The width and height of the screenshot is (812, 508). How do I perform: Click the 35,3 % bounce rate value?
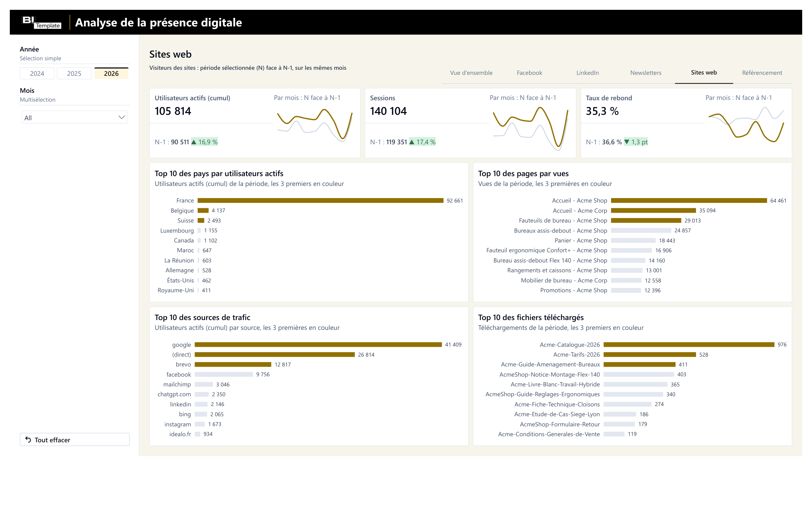coord(602,111)
